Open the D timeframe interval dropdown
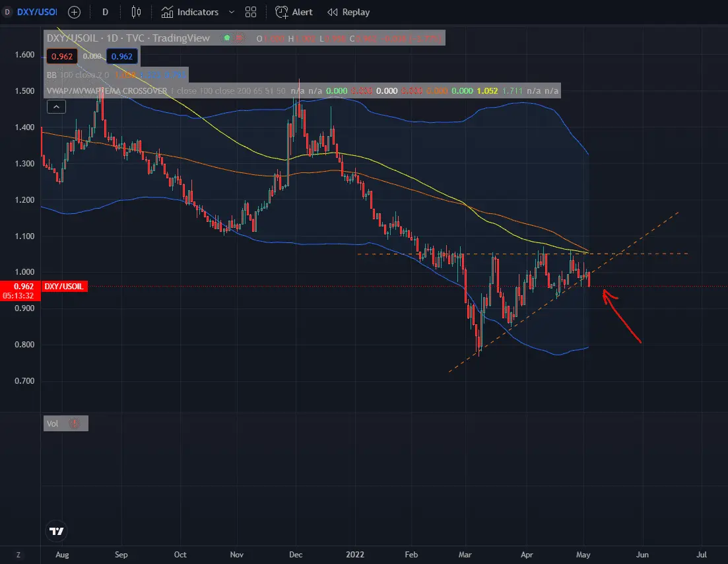This screenshot has width=728, height=564. coord(106,12)
